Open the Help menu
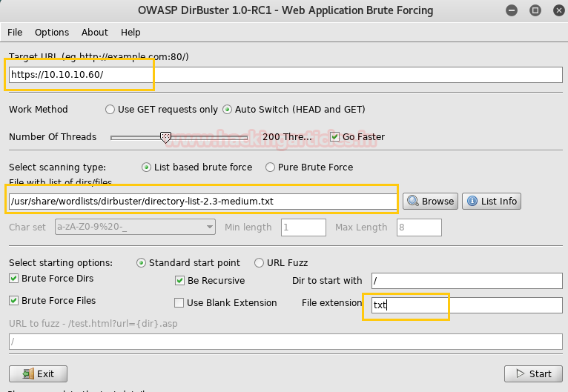 point(131,32)
